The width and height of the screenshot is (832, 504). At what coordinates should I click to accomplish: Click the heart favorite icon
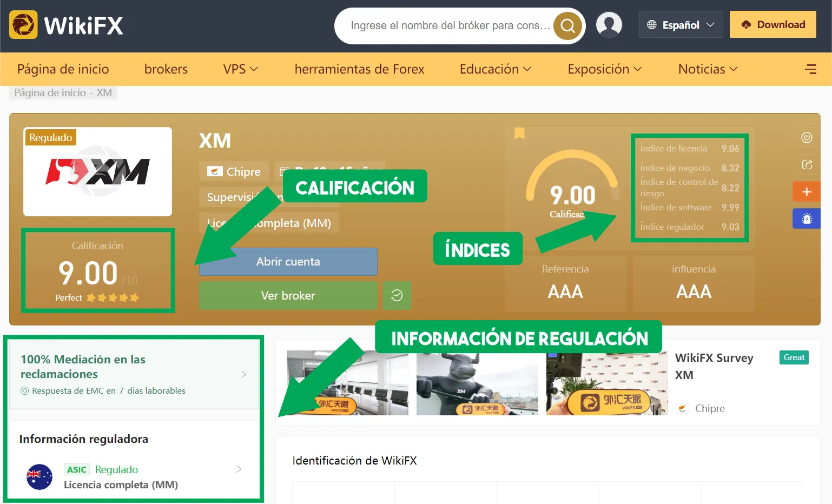[x=807, y=138]
